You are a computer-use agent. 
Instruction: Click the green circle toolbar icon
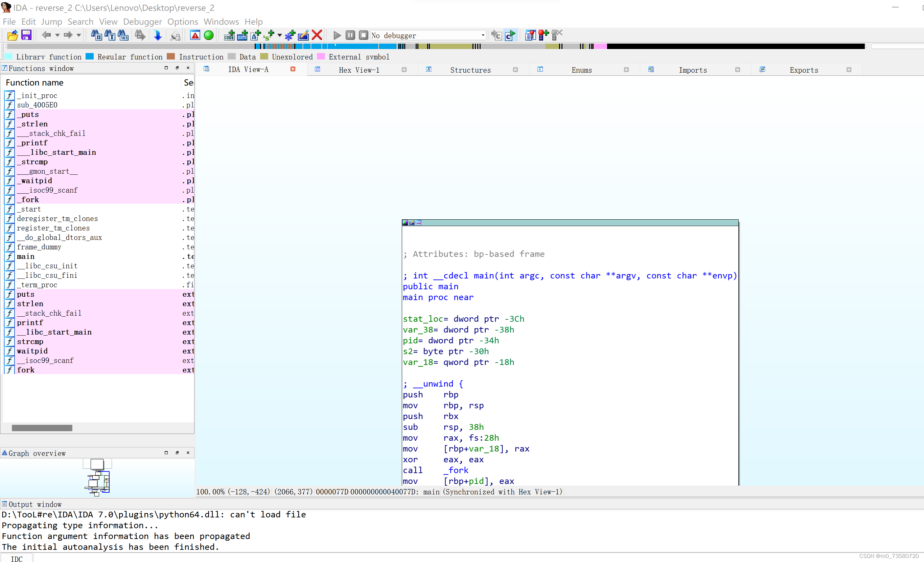tap(208, 35)
